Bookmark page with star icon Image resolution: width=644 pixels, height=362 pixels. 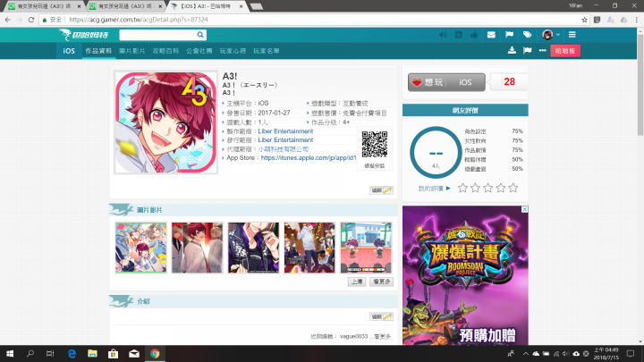[584, 20]
